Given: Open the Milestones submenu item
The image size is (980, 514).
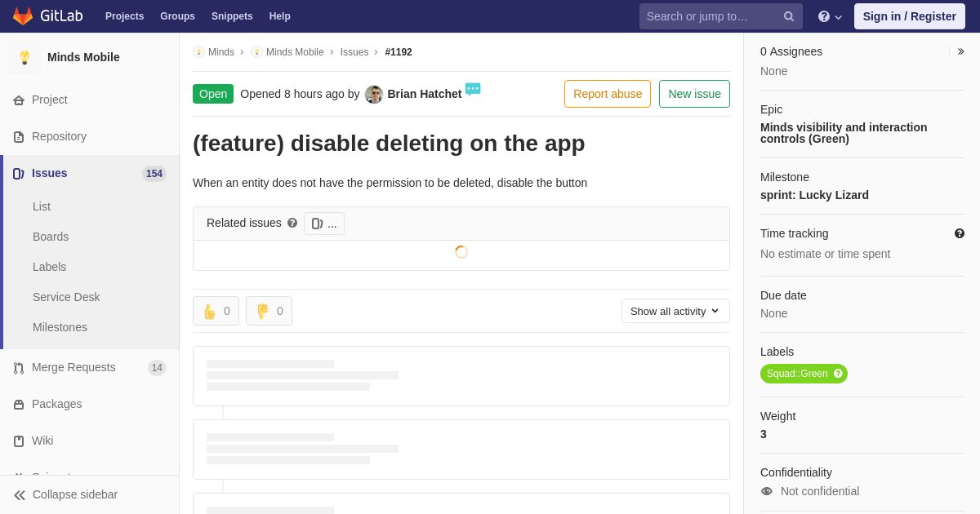Looking at the screenshot, I should [x=60, y=327].
